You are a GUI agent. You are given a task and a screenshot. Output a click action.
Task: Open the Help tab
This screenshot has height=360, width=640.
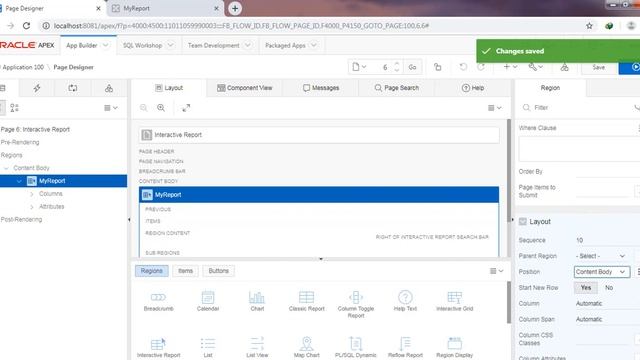473,88
